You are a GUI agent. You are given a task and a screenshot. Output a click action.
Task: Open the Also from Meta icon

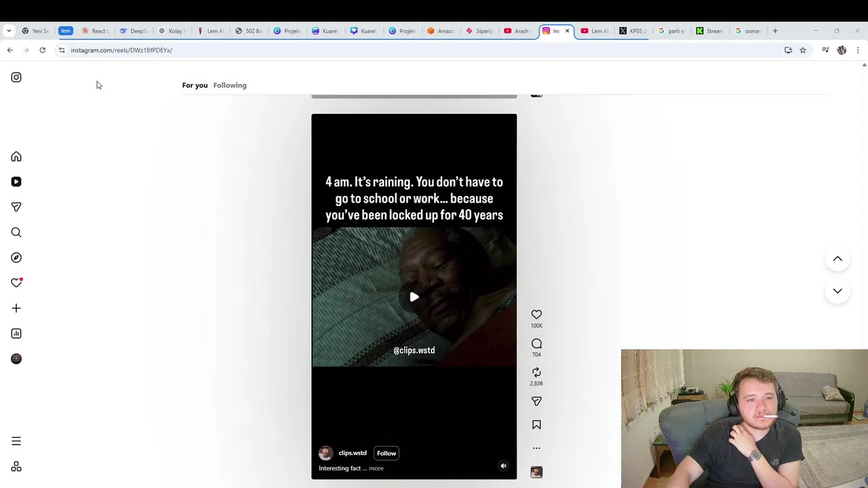pos(16,466)
